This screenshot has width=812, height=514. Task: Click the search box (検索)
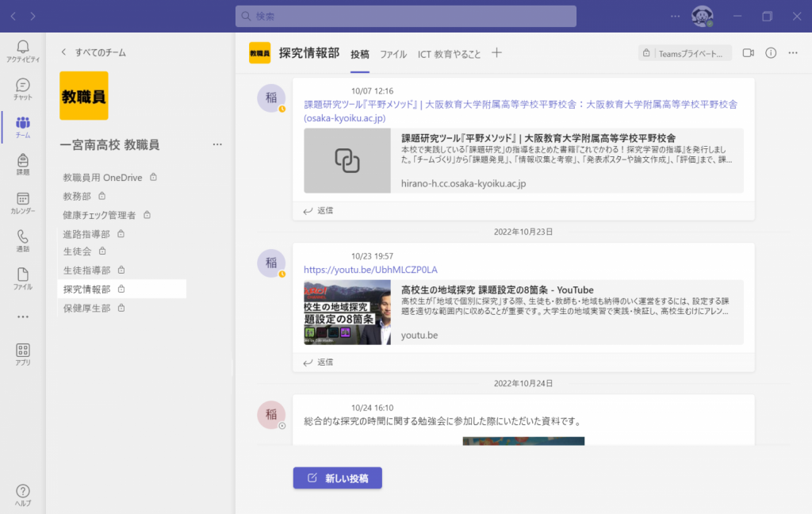pos(406,16)
